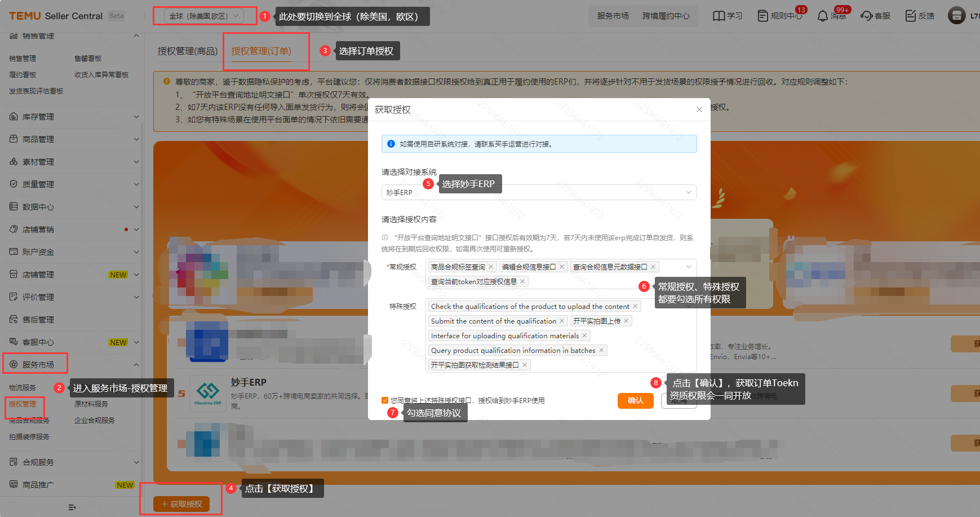Click the 特殊授权 tag selection field
The image size is (980, 517).
click(x=561, y=336)
